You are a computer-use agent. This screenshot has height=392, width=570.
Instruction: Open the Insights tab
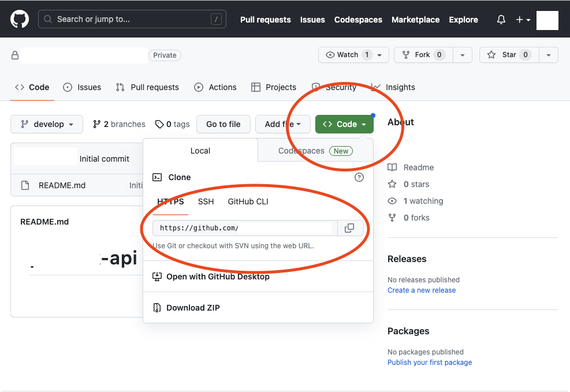(x=393, y=87)
